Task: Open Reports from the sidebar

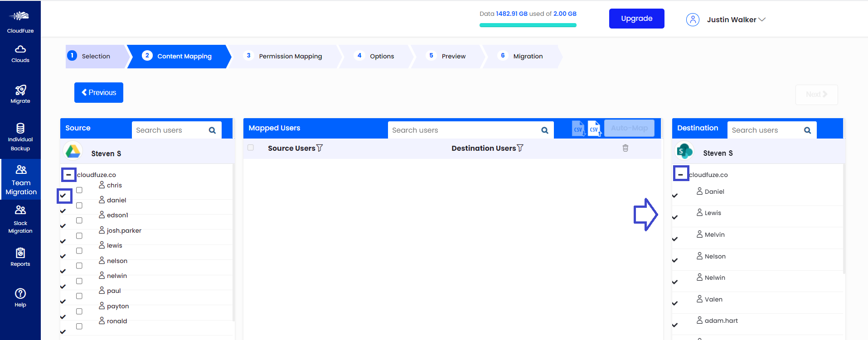Action: (20, 257)
